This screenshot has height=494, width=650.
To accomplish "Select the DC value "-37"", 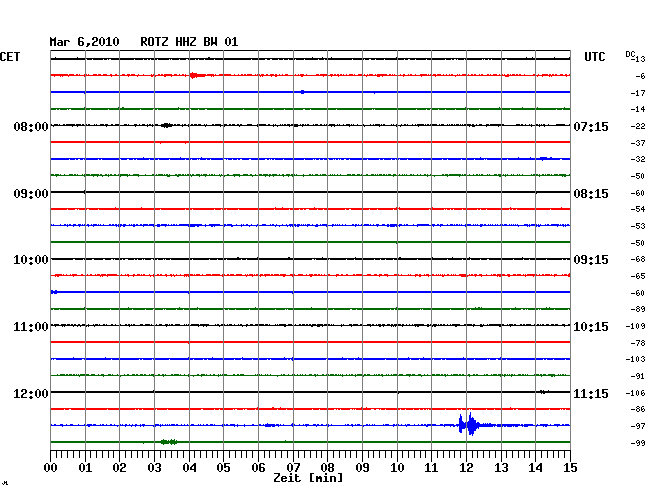I will pos(638,143).
